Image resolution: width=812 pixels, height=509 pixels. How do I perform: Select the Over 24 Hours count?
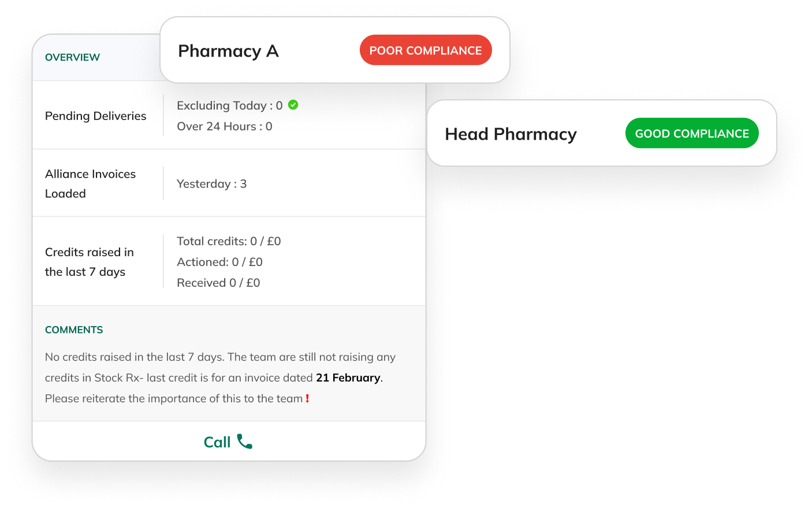(224, 126)
